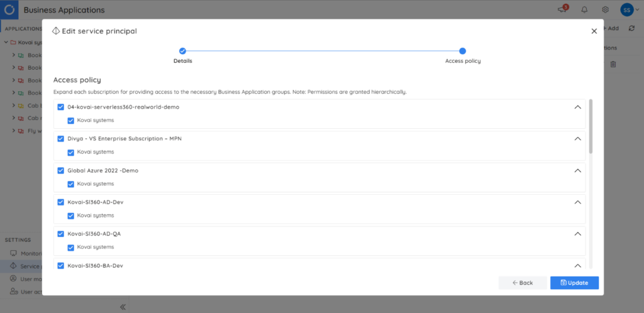Image resolution: width=644 pixels, height=313 pixels.
Task: Close the Edit service principal dialog
Action: point(594,31)
